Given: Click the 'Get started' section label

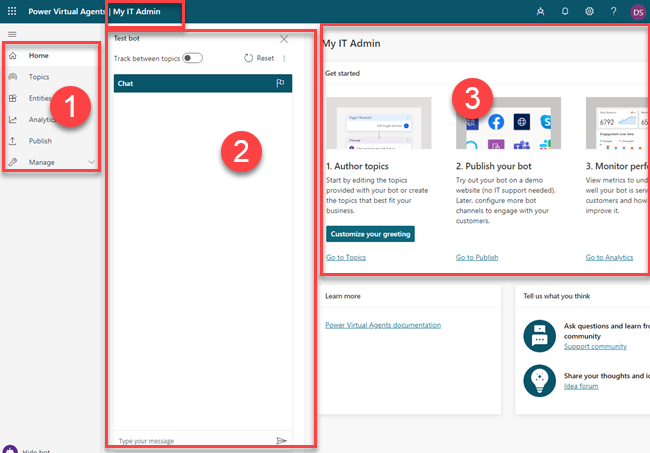Looking at the screenshot, I should click(x=342, y=73).
